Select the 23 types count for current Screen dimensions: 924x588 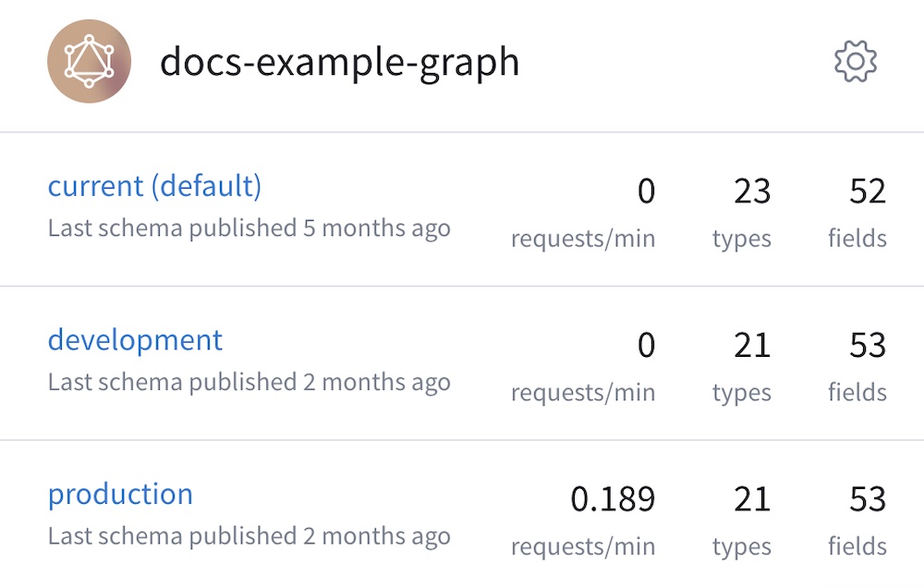[x=750, y=190]
